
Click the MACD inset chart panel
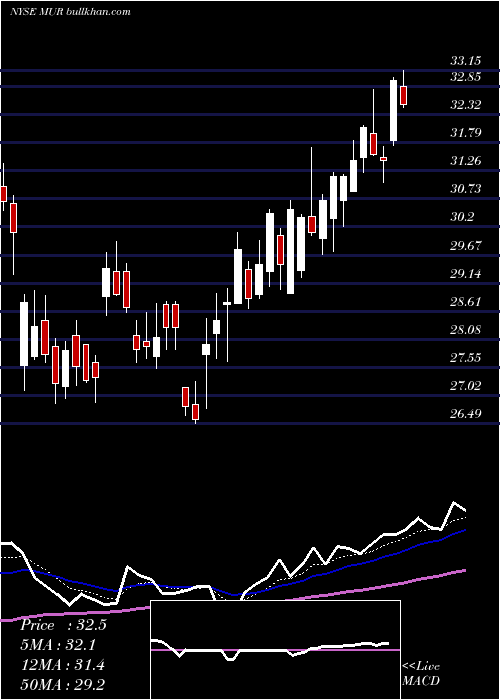[275, 650]
